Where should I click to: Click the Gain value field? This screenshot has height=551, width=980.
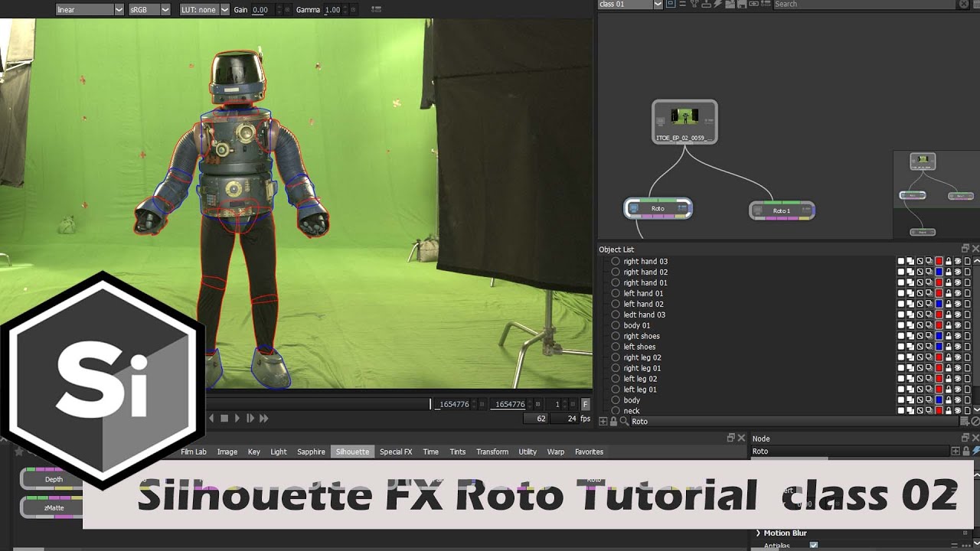[261, 10]
